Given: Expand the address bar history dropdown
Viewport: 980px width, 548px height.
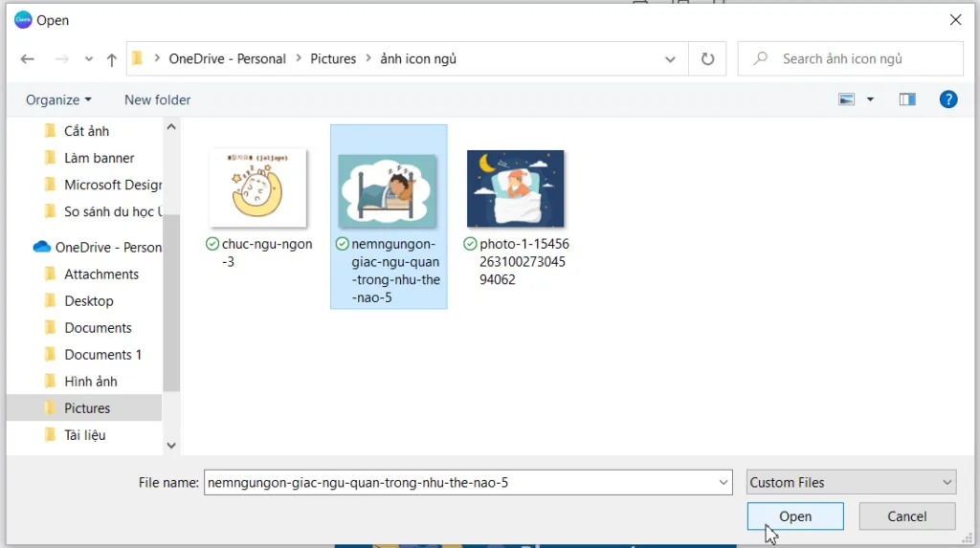Looking at the screenshot, I should tap(670, 59).
